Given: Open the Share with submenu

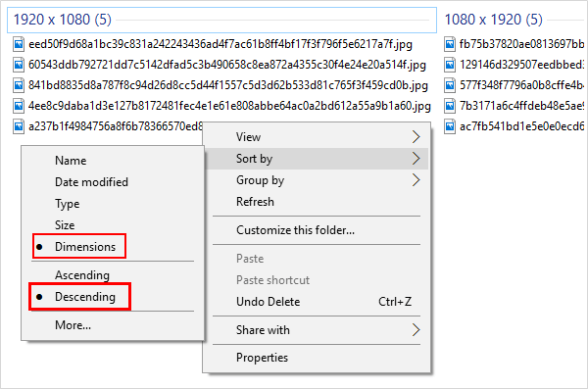Looking at the screenshot, I should click(x=317, y=330).
